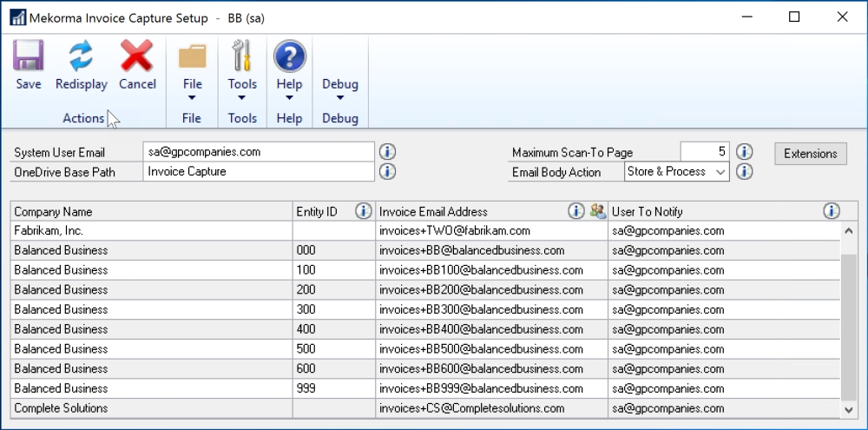Click the Redisplay refresh arrows icon
Image resolution: width=868 pixels, height=430 pixels.
click(82, 56)
